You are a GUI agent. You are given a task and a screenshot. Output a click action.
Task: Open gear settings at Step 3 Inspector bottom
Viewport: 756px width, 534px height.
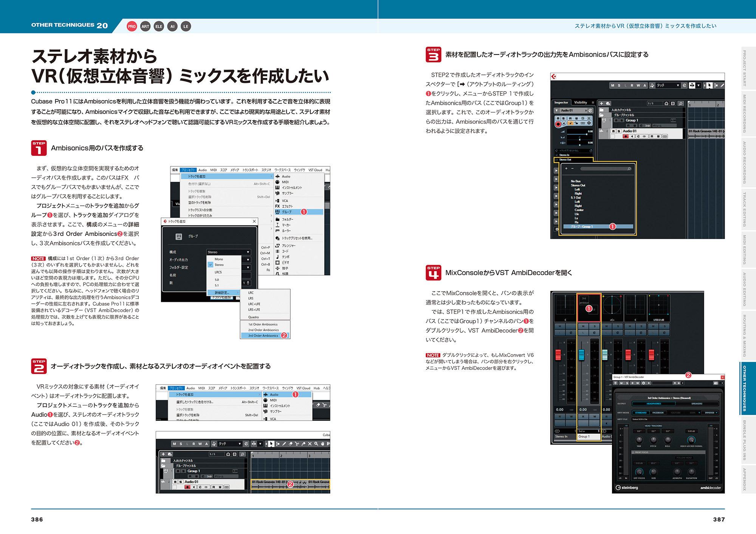click(556, 229)
